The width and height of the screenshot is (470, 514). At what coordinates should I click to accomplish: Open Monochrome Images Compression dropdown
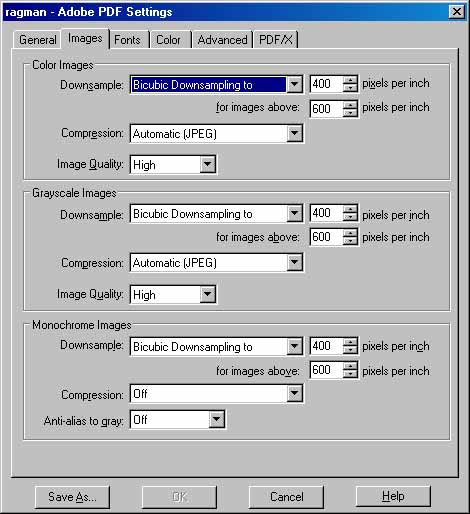pyautogui.click(x=294, y=393)
